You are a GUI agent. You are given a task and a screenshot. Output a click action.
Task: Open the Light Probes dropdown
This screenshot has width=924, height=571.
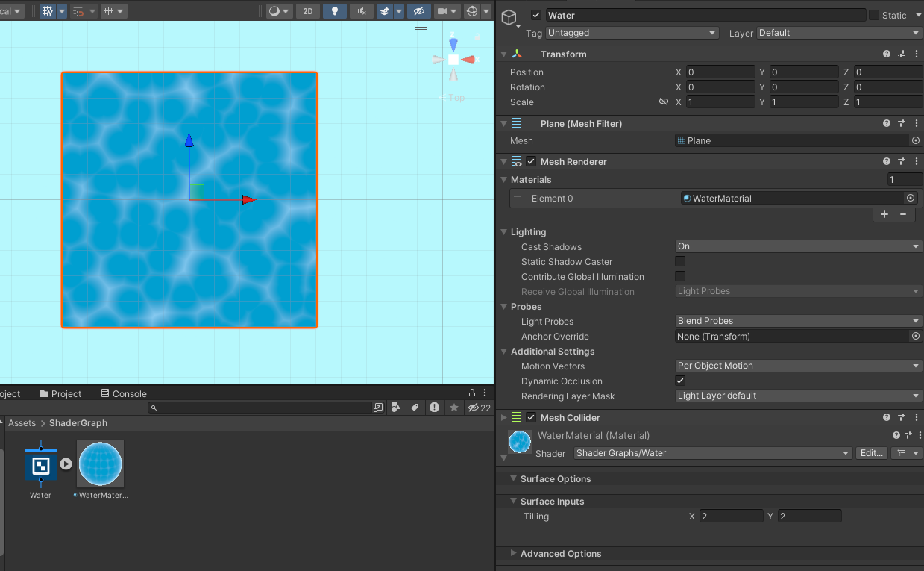tap(797, 321)
